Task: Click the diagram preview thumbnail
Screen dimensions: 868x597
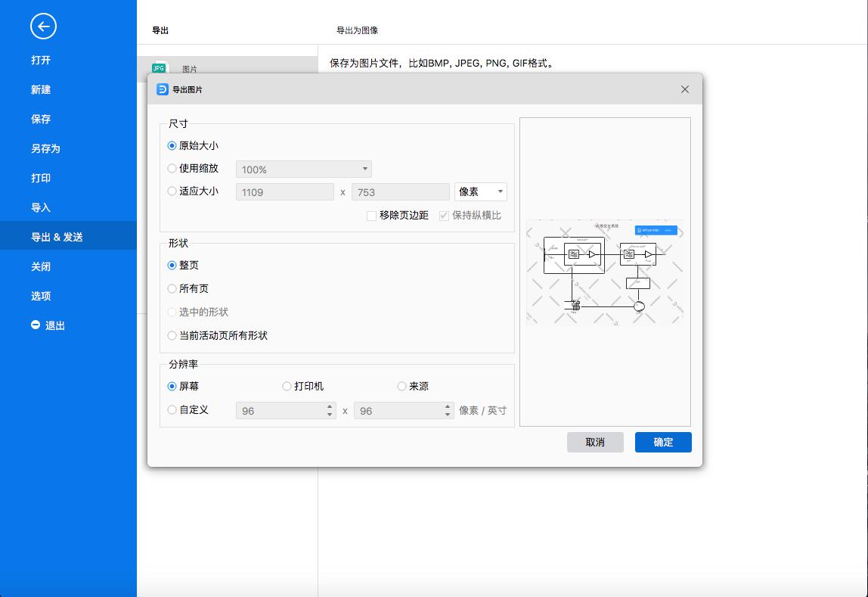Action: point(604,272)
